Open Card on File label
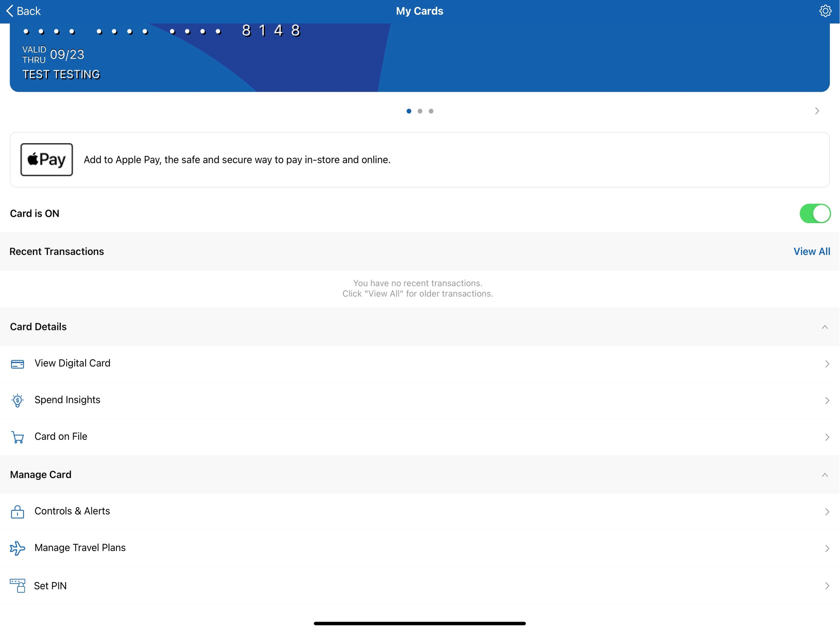 [61, 436]
